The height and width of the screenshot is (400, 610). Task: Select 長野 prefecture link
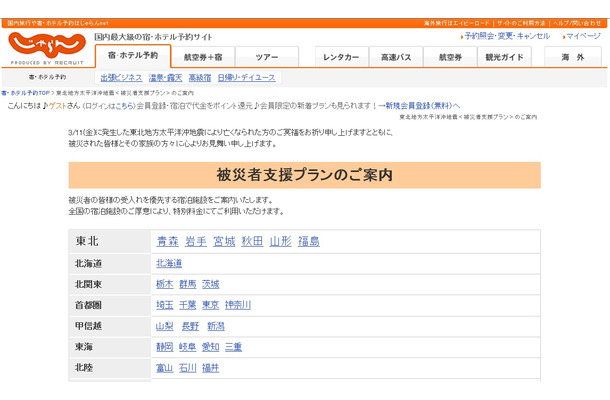(190, 326)
